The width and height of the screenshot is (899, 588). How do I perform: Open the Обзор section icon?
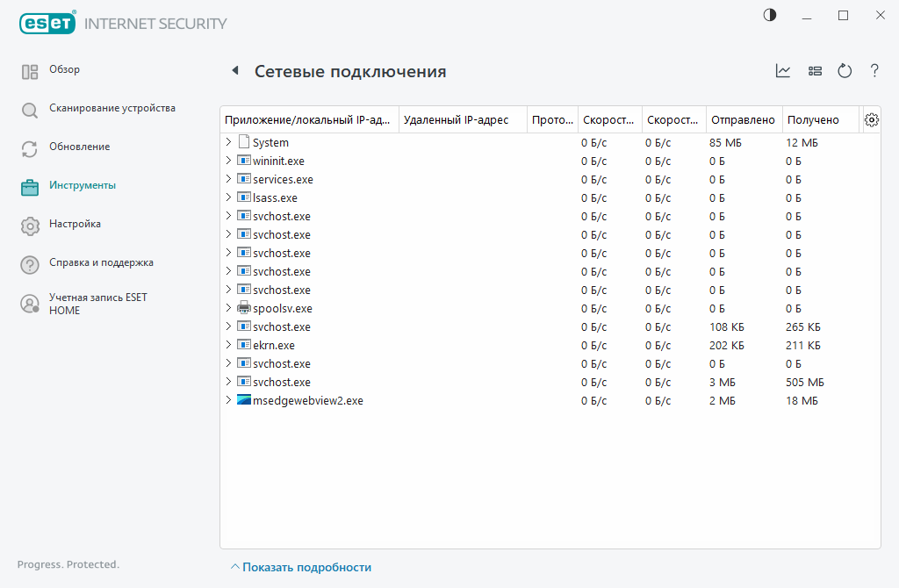click(x=30, y=72)
